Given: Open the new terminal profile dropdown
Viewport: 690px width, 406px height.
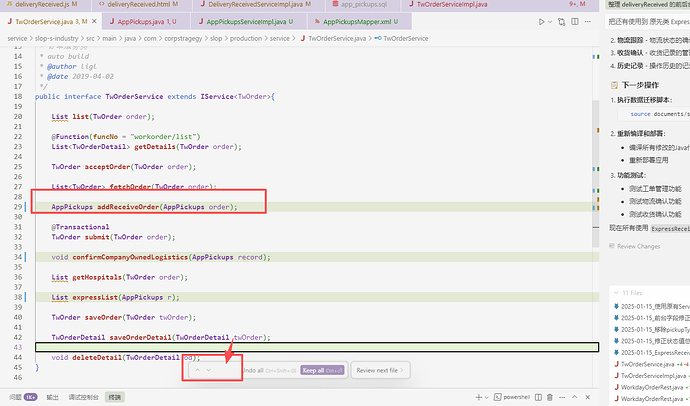Looking at the screenshot, I should pyautogui.click(x=487, y=397).
